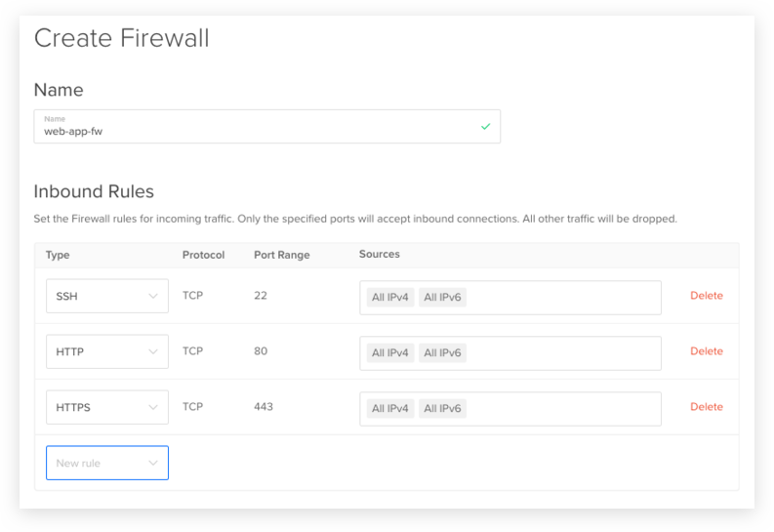The height and width of the screenshot is (532, 774).
Task: Click the SSH dropdown chevron arrow
Action: [153, 296]
